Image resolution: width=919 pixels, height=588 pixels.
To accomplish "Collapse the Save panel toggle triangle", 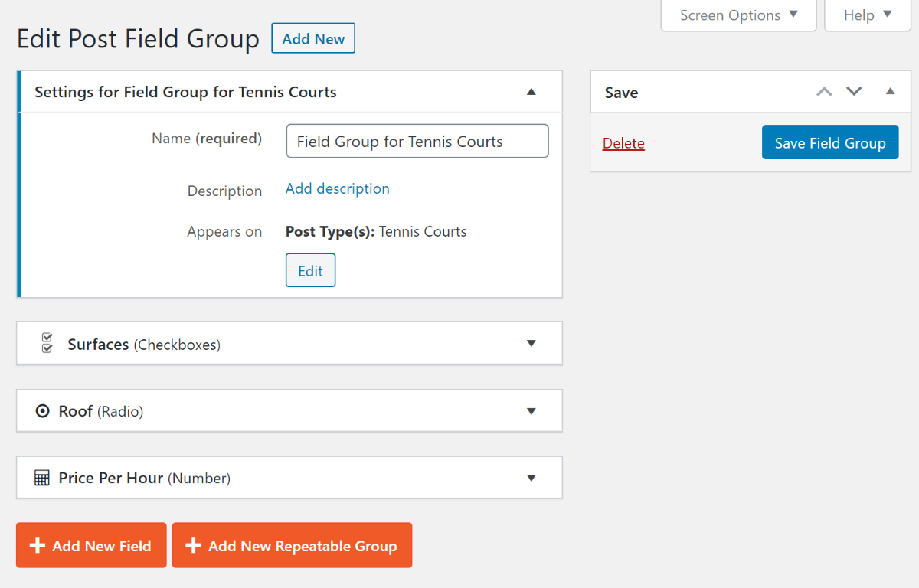I will pyautogui.click(x=890, y=92).
